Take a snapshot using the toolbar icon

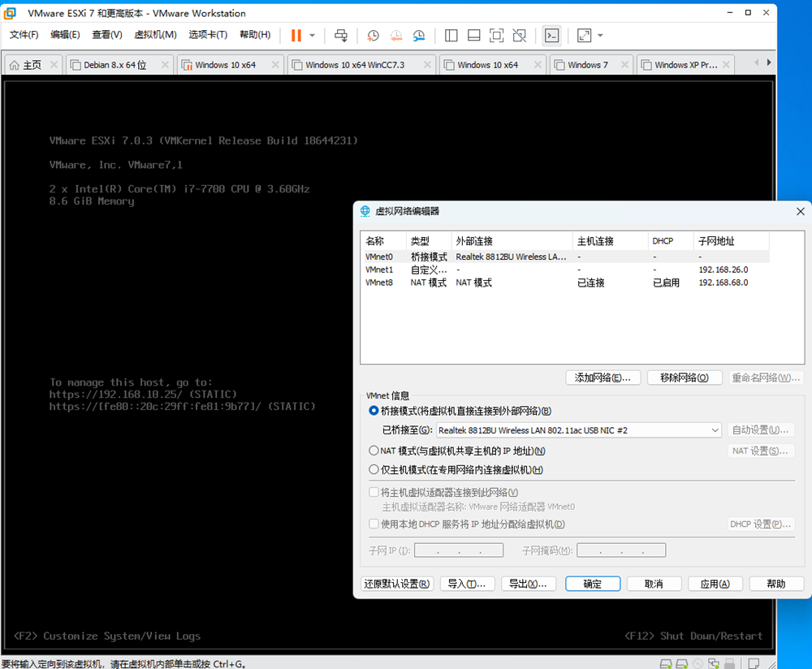(373, 36)
